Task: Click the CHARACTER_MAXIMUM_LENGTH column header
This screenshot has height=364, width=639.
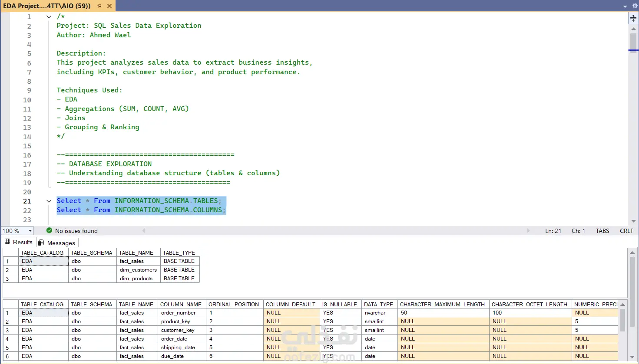Action: coord(443,304)
